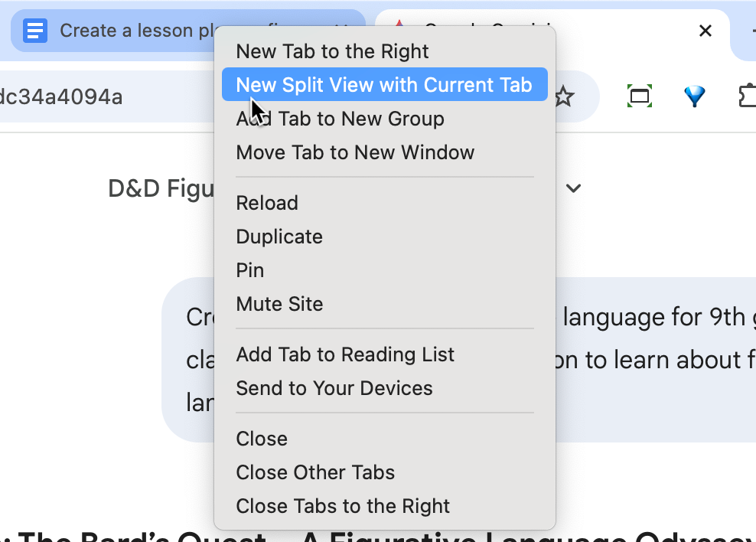Image resolution: width=756 pixels, height=542 pixels.
Task: Open the blue funnel extension icon
Action: point(694,96)
